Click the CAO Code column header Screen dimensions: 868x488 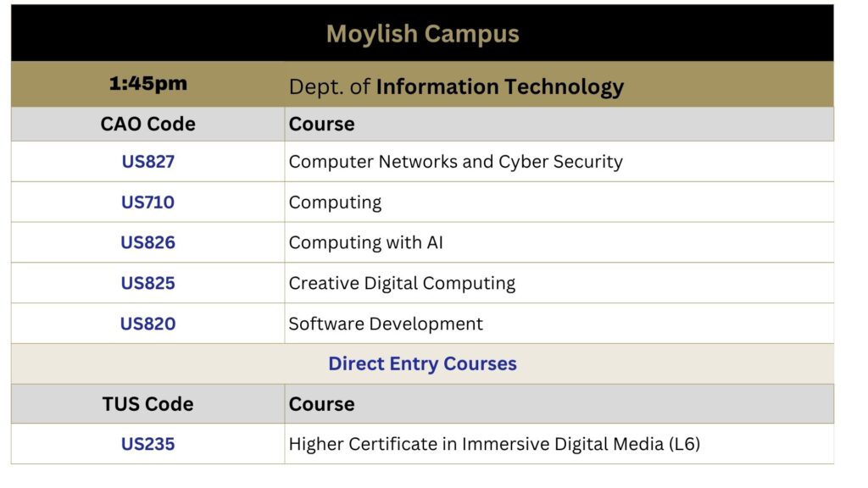coord(147,124)
